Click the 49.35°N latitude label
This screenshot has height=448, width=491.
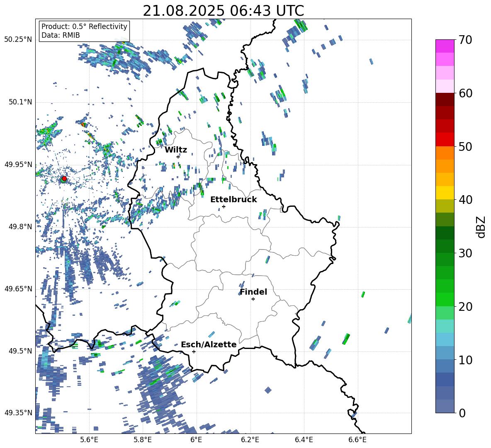point(18,413)
